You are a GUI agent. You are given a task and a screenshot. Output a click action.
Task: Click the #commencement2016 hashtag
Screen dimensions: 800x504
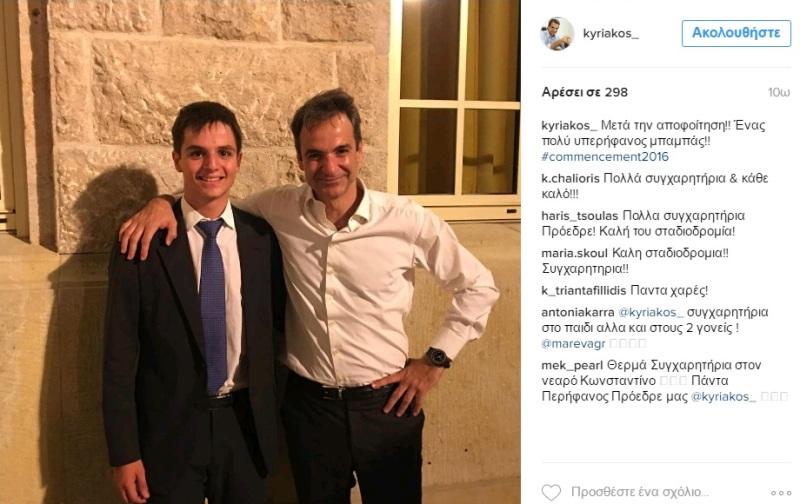tap(605, 157)
